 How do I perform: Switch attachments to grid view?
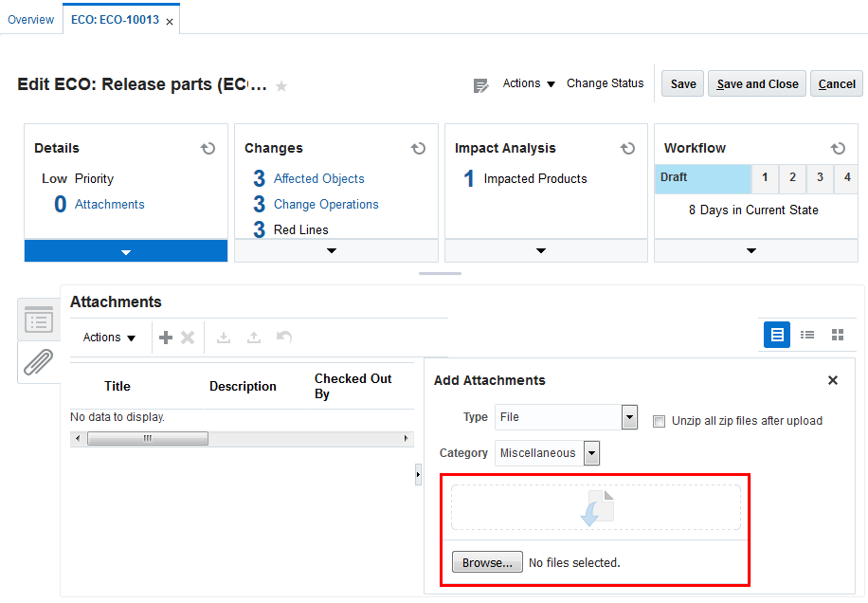pos(838,335)
